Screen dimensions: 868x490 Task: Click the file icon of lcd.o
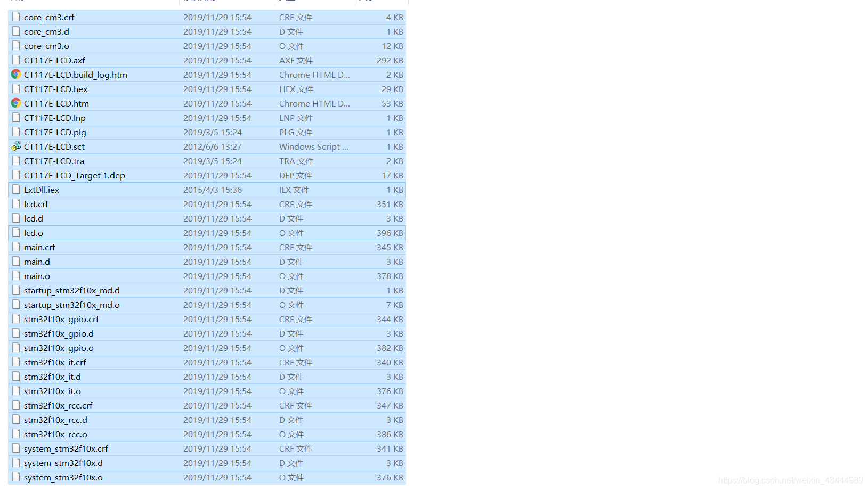coord(16,233)
